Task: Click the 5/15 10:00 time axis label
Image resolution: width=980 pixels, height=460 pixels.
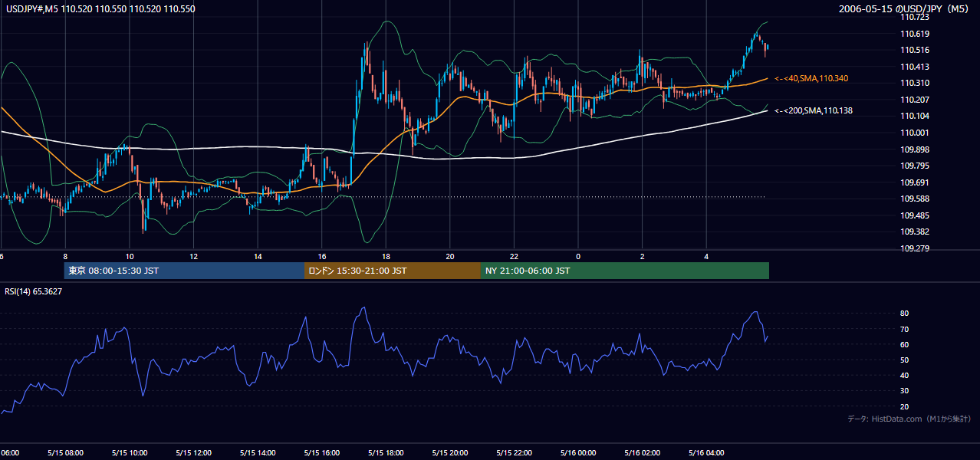Action: point(130,453)
